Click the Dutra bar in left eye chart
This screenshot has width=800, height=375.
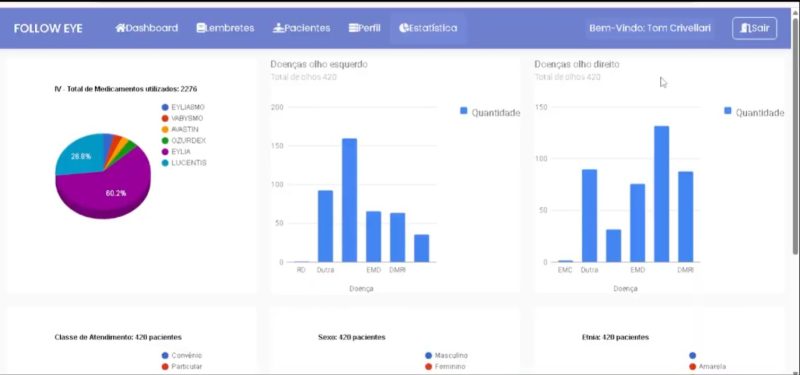click(326, 226)
